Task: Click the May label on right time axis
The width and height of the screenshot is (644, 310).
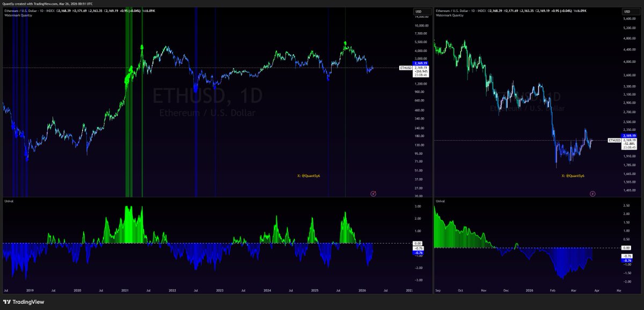Action: pyautogui.click(x=619, y=290)
